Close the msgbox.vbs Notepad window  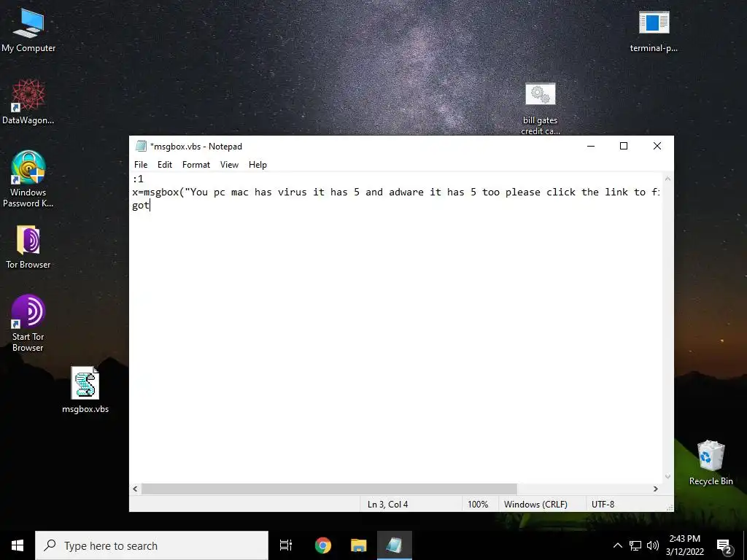(x=657, y=146)
